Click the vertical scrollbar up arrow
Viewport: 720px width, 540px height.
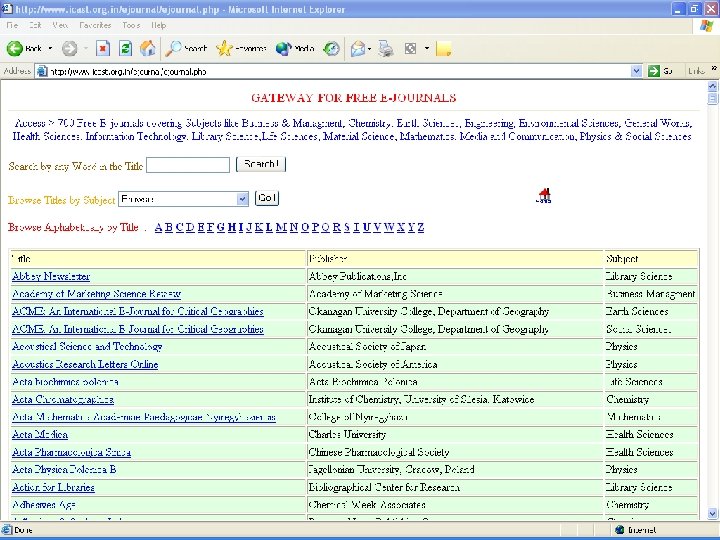(x=712, y=86)
